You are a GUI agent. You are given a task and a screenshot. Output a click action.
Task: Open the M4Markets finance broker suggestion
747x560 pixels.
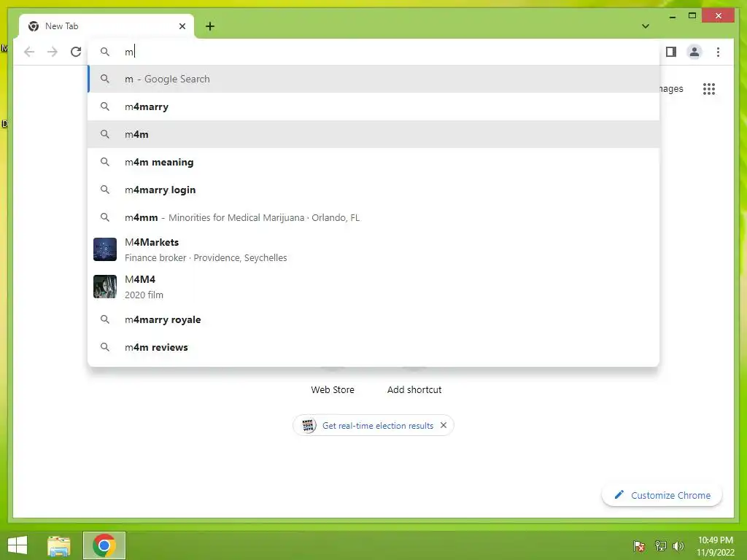[373, 249]
